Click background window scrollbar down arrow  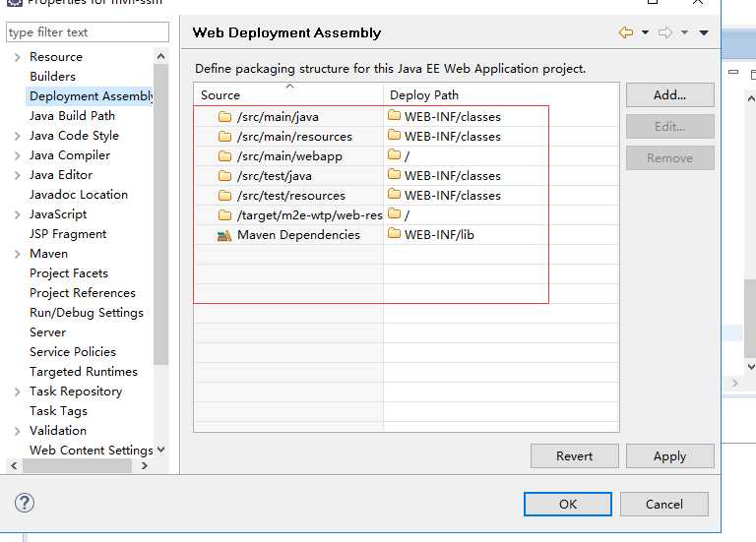751,367
